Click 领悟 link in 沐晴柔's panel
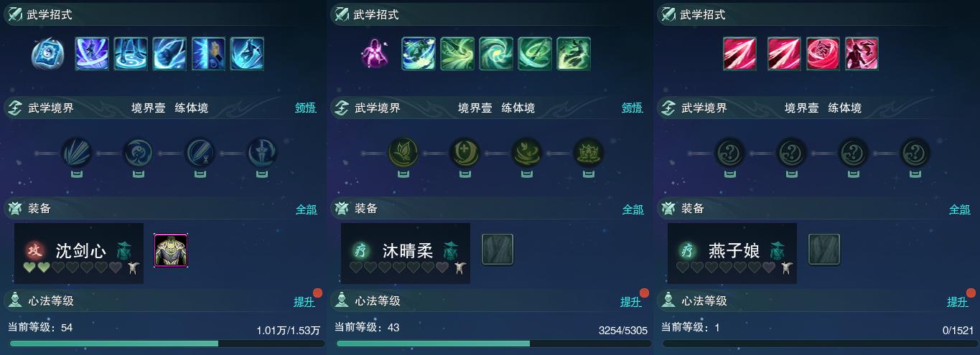The height and width of the screenshot is (355, 980). click(x=633, y=108)
